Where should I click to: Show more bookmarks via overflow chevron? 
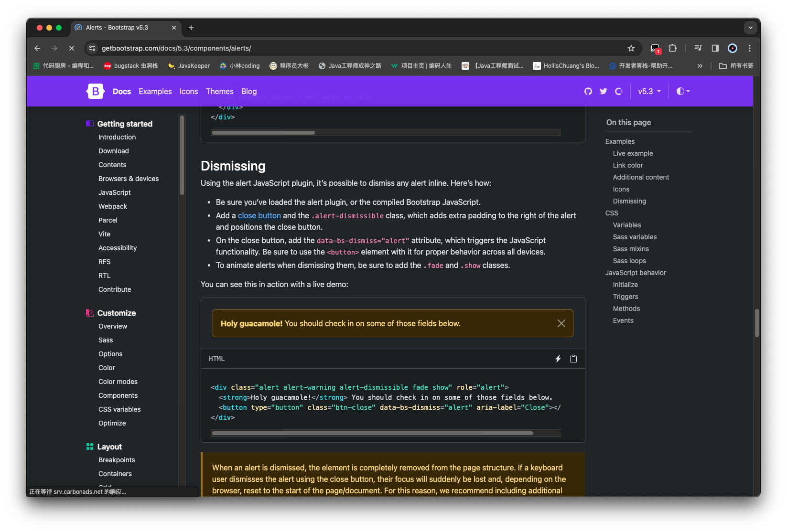tap(700, 66)
